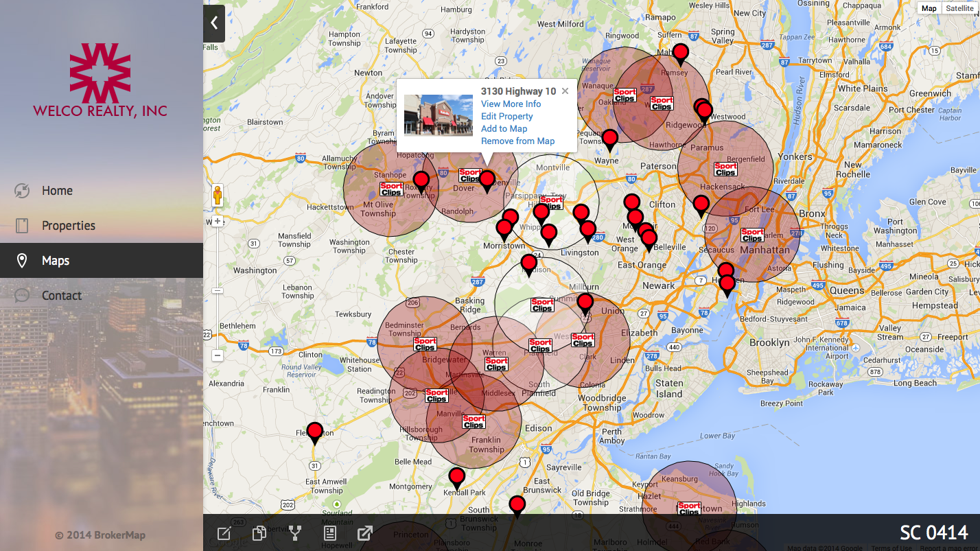Zoom out with the minus button
Image resolution: width=980 pixels, height=551 pixels.
coord(218,355)
